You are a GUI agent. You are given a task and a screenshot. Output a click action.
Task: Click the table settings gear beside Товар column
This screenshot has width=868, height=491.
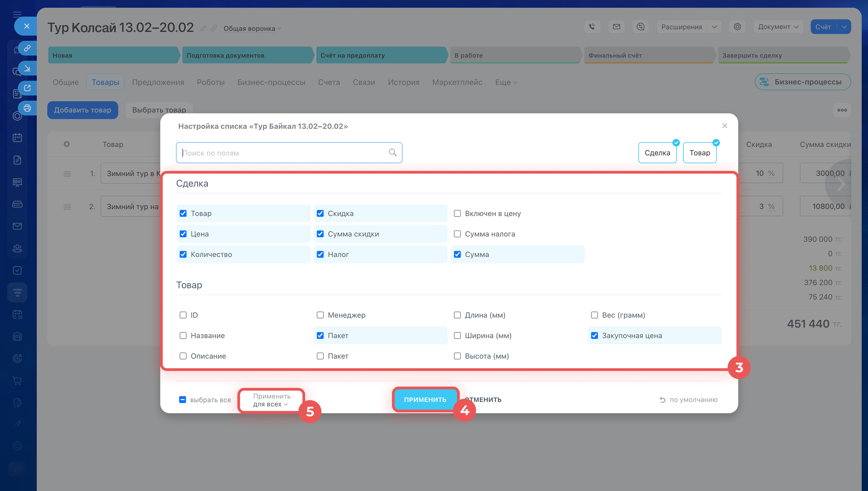[67, 144]
